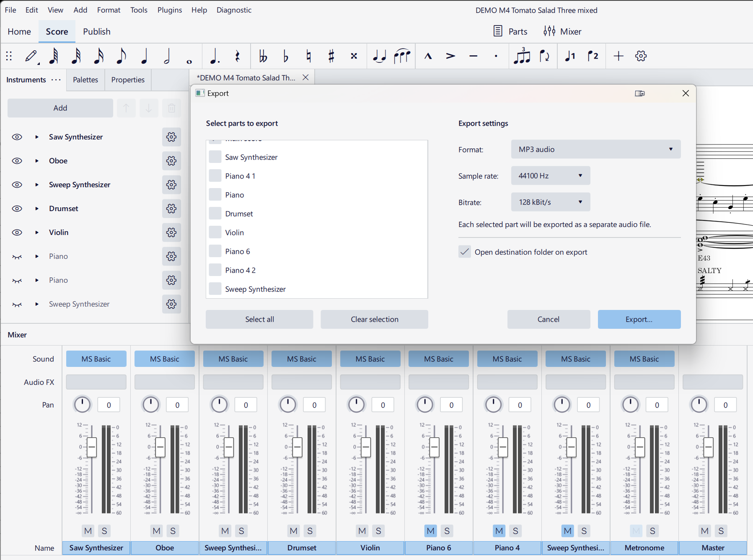Expand the Violin instrument tree
The width and height of the screenshot is (753, 560).
pos(37,232)
